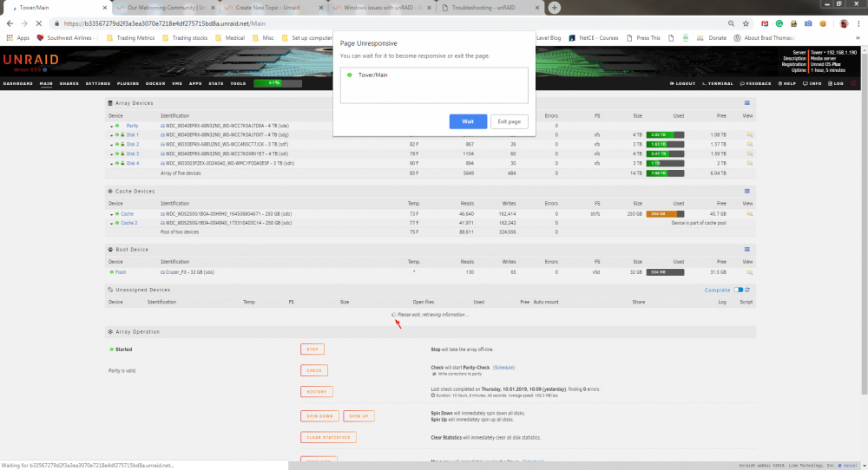The height and width of the screenshot is (470, 868).
Task: Expand the Disk 3 dropdown arrow
Action: coord(111,154)
